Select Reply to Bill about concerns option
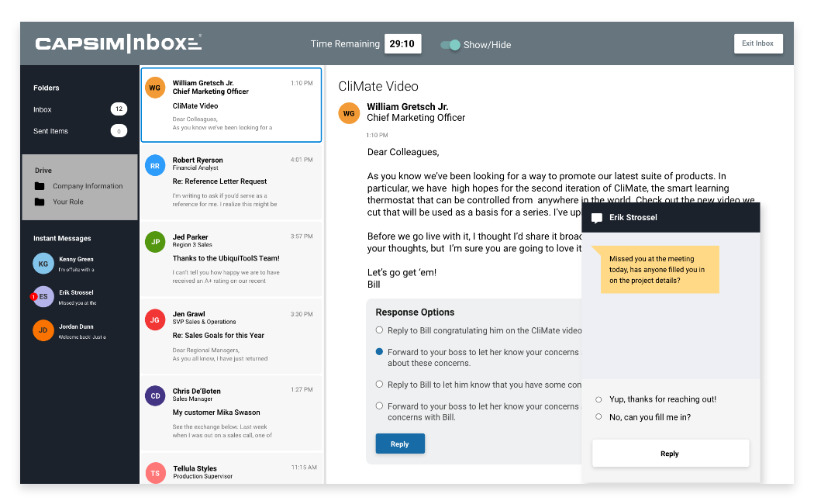 pos(380,384)
